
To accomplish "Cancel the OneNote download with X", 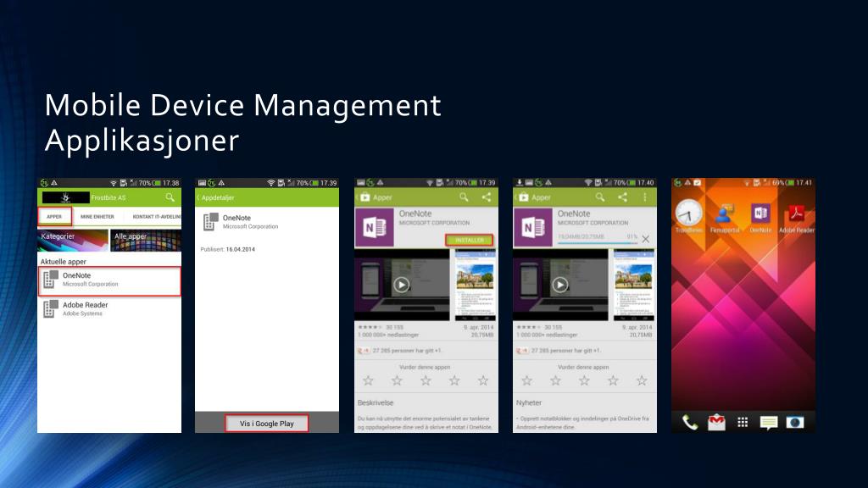I will point(645,239).
